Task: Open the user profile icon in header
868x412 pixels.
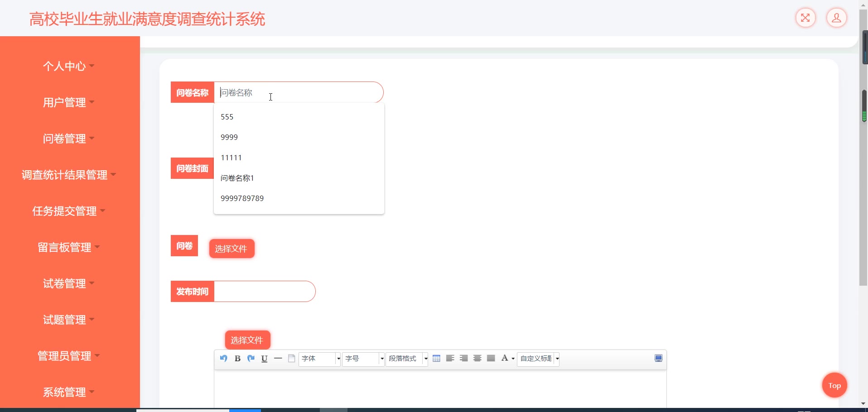Action: click(x=837, y=18)
